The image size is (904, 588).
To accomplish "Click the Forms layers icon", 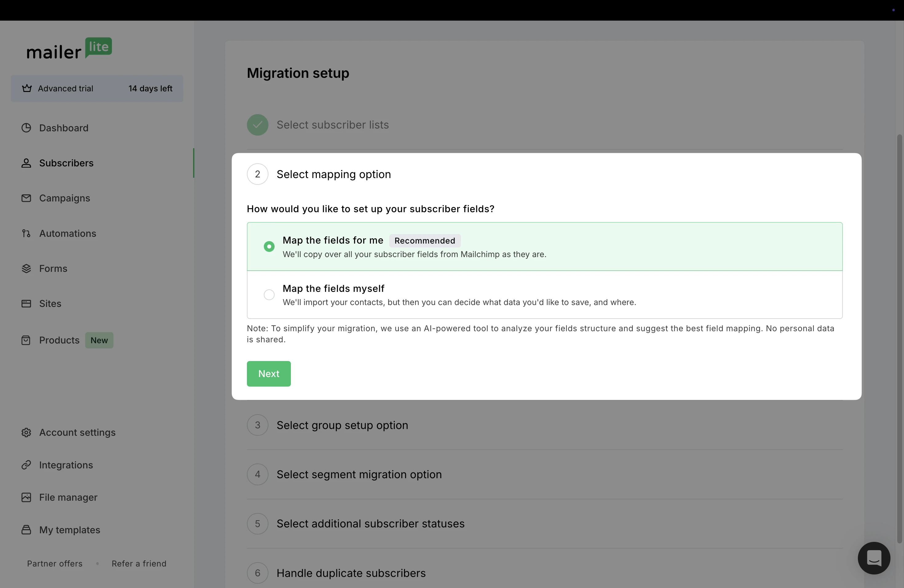I will (x=26, y=268).
